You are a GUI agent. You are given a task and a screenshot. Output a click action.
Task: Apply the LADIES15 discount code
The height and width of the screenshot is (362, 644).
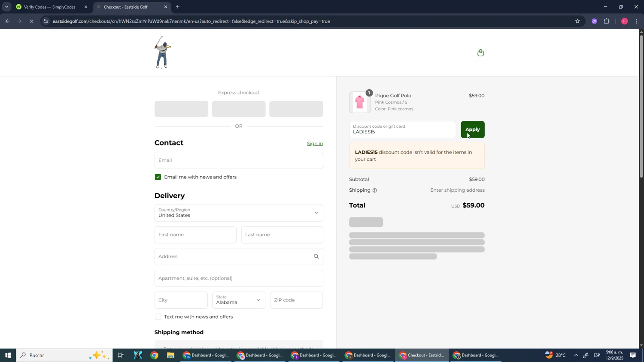[473, 130]
